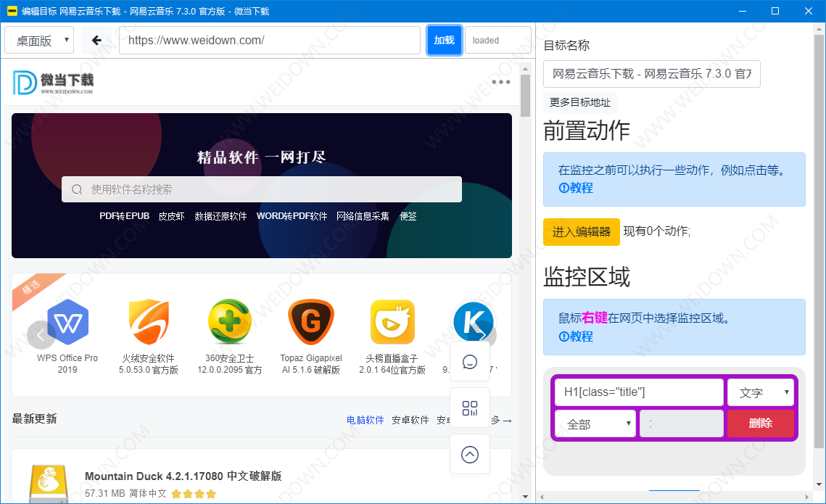This screenshot has width=826, height=504.
Task: Open 火绒安全软件 app icon
Action: tap(149, 321)
